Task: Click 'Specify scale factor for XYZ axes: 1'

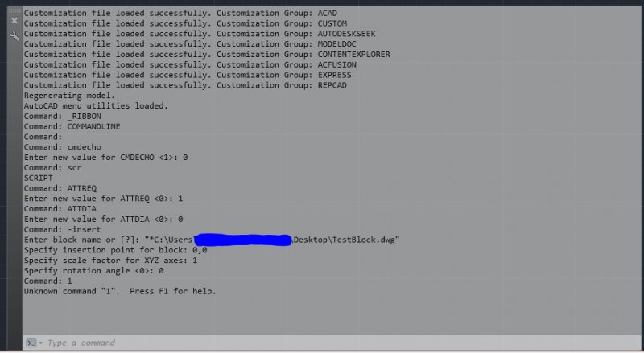Action: (x=110, y=261)
